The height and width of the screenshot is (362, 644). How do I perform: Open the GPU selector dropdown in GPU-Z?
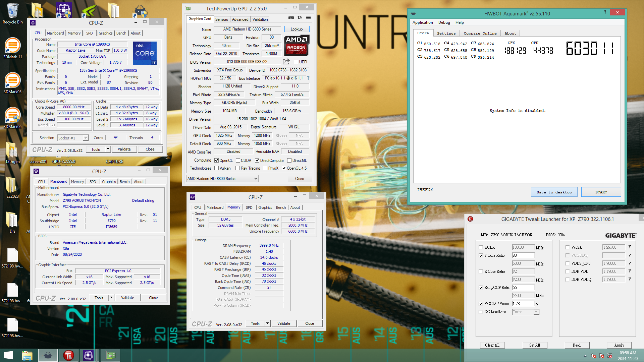coord(222,179)
